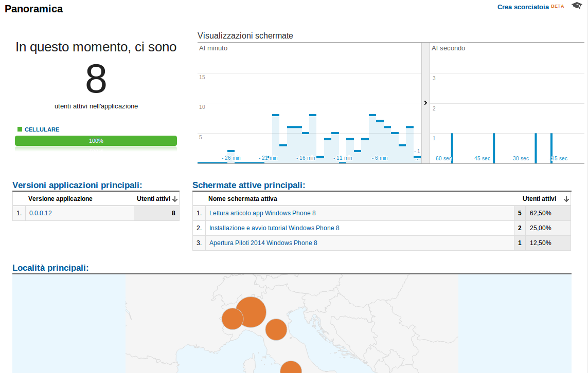
Task: Click the right-pointing chevron between the charts
Action: click(425, 103)
